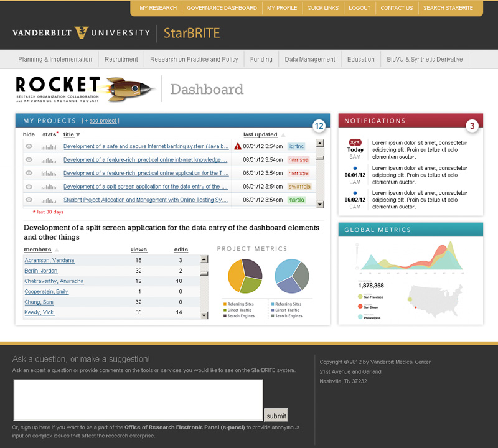
Task: Click the notifications count badge 3
Action: 472,126
